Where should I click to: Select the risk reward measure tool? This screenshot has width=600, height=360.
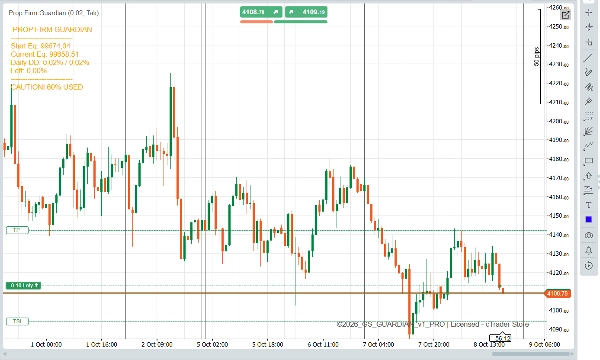tap(589, 190)
